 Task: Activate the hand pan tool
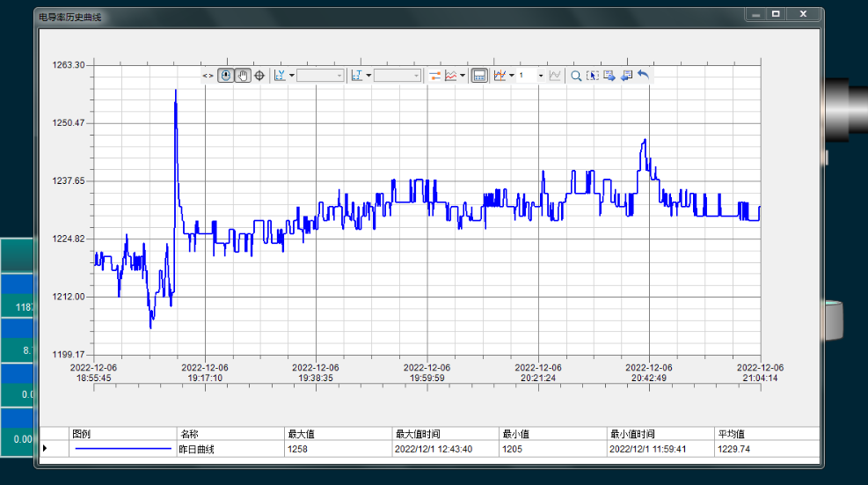coord(243,76)
